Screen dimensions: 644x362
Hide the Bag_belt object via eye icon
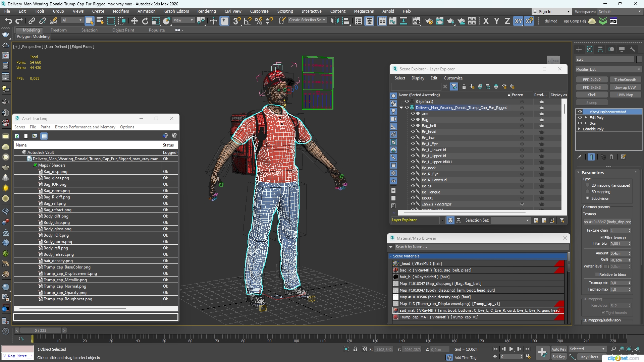(413, 125)
